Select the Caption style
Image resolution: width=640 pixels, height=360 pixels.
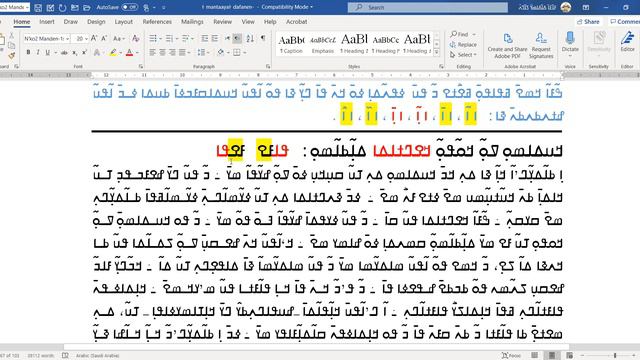(x=291, y=44)
